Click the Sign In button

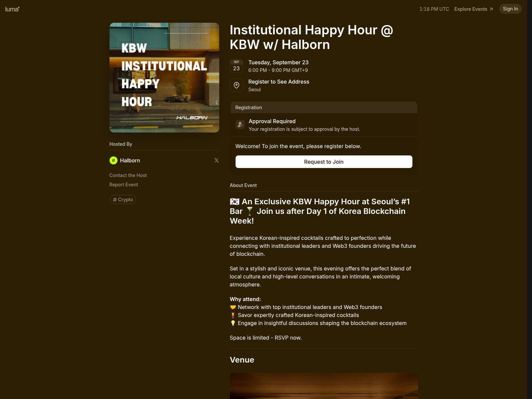click(x=510, y=9)
